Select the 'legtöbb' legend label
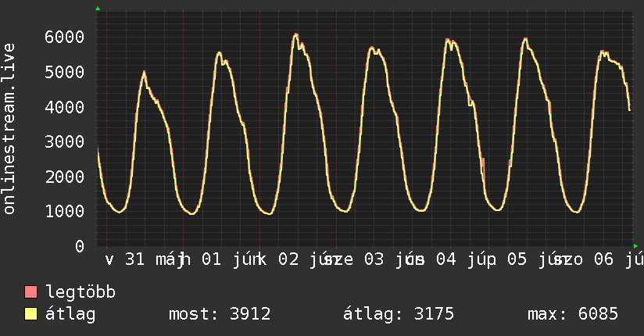Screen dimensions: 644x336 80,292
